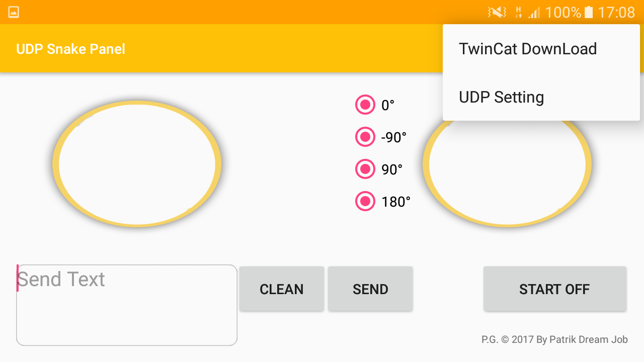This screenshot has height=362, width=644.
Task: Toggle the START OFF button
Action: pyautogui.click(x=554, y=289)
